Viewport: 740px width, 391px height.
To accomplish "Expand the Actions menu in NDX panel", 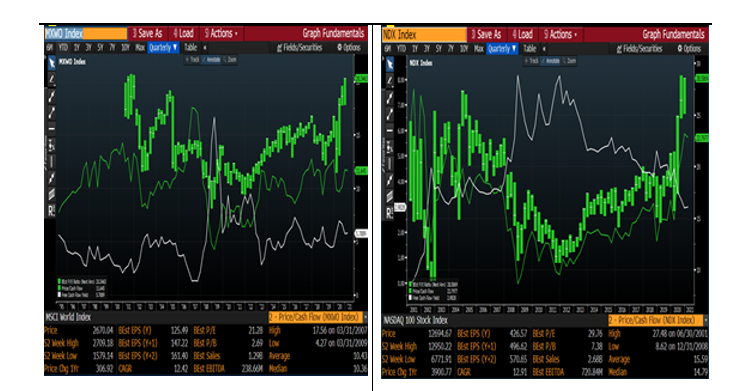I will pyautogui.click(x=560, y=34).
